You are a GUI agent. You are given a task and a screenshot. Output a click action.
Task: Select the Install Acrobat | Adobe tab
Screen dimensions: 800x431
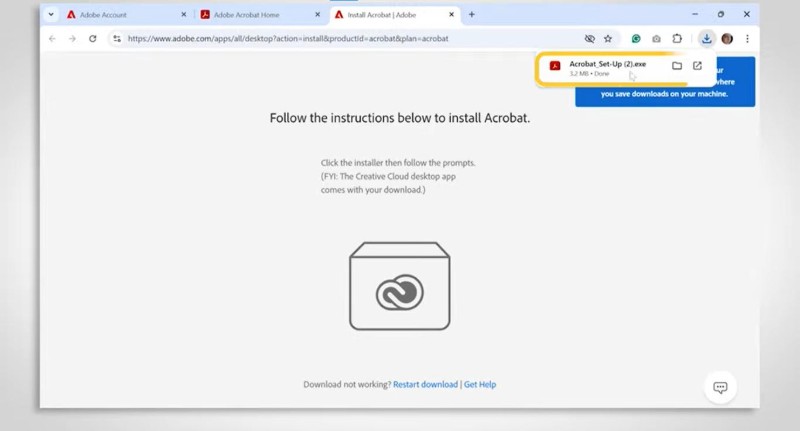[395, 15]
